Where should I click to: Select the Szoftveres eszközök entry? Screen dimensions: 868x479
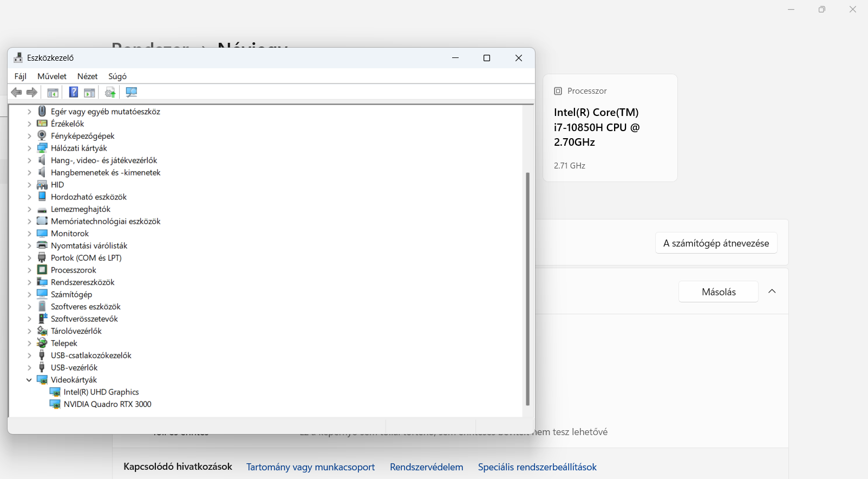[86, 307]
